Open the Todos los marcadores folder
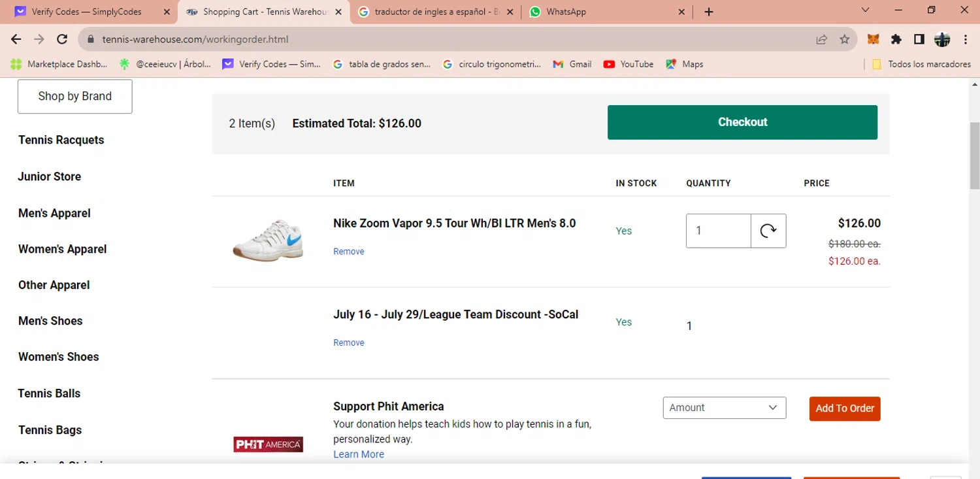 [x=921, y=64]
